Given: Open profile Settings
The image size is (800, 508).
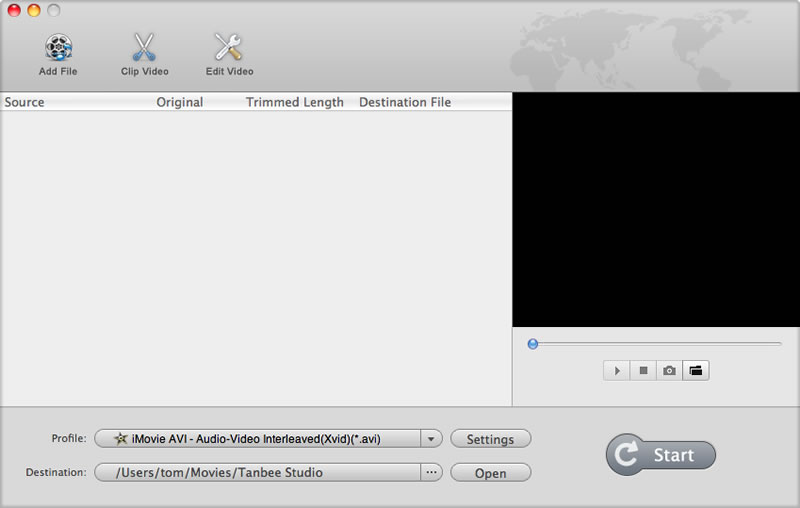Looking at the screenshot, I should [490, 439].
